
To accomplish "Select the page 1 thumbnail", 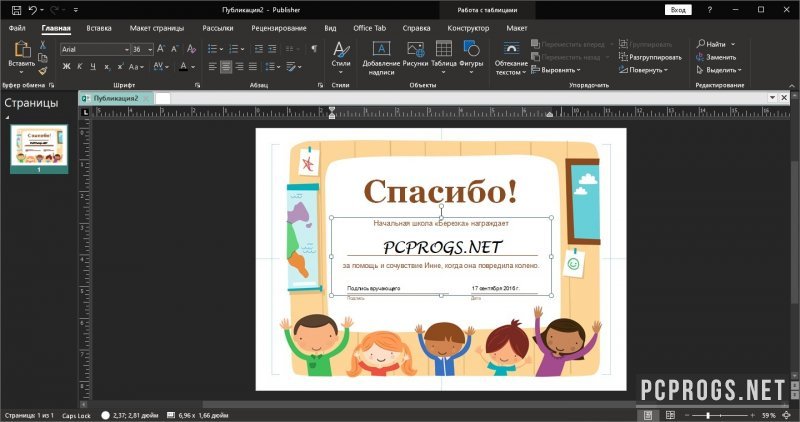I will pyautogui.click(x=39, y=148).
